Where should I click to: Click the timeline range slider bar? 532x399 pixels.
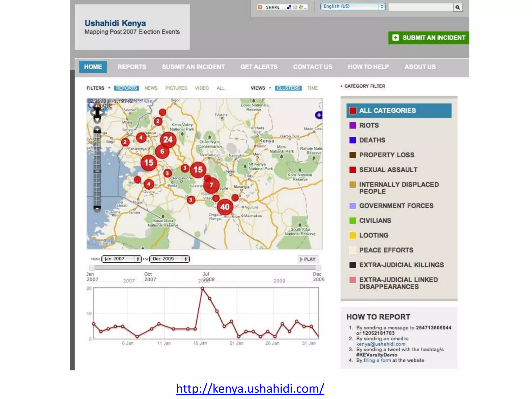pos(205,268)
